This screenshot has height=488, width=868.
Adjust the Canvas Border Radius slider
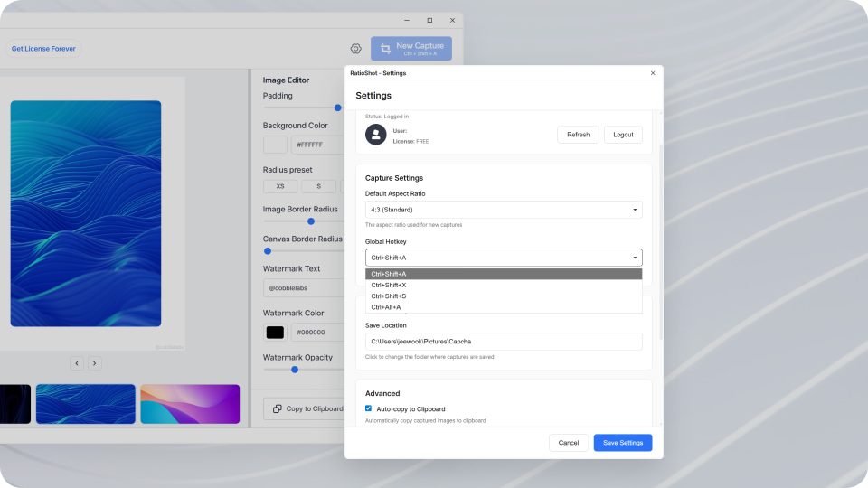coord(268,251)
